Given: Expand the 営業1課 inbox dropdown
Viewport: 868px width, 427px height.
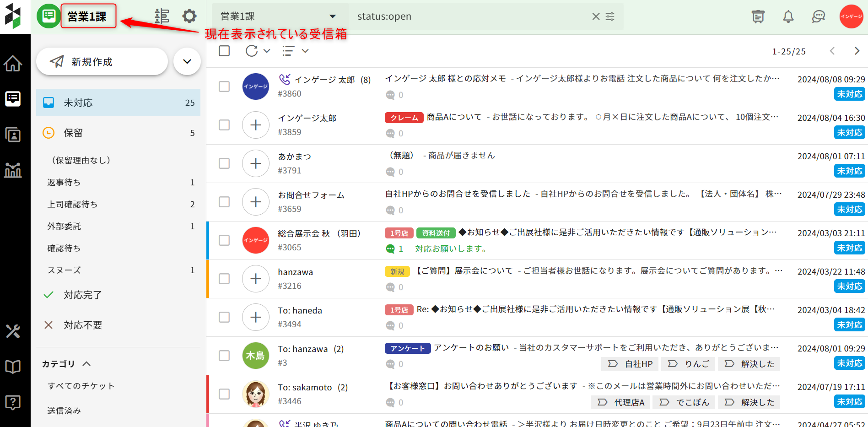Looking at the screenshot, I should [332, 16].
